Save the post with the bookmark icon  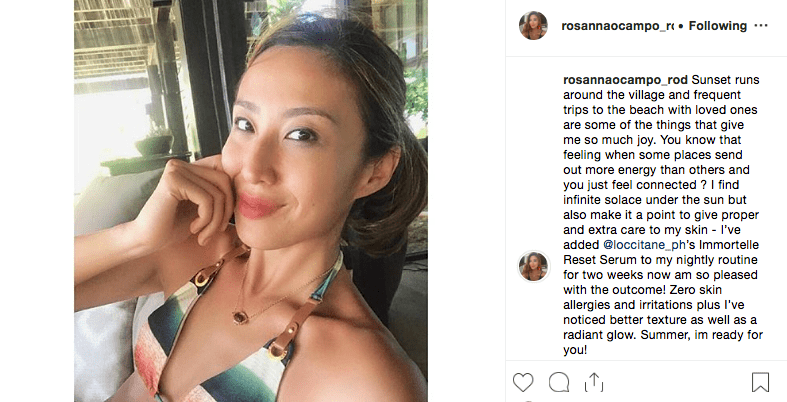(760, 381)
